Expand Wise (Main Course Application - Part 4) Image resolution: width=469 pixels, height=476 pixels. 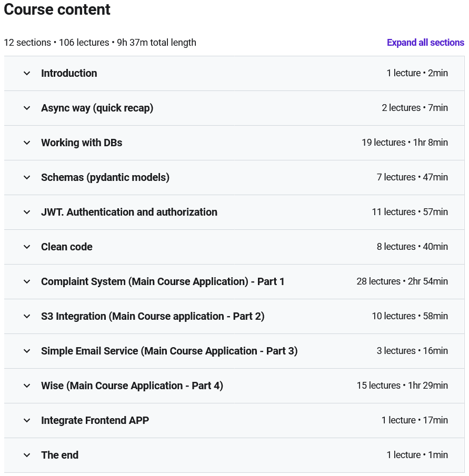click(132, 386)
